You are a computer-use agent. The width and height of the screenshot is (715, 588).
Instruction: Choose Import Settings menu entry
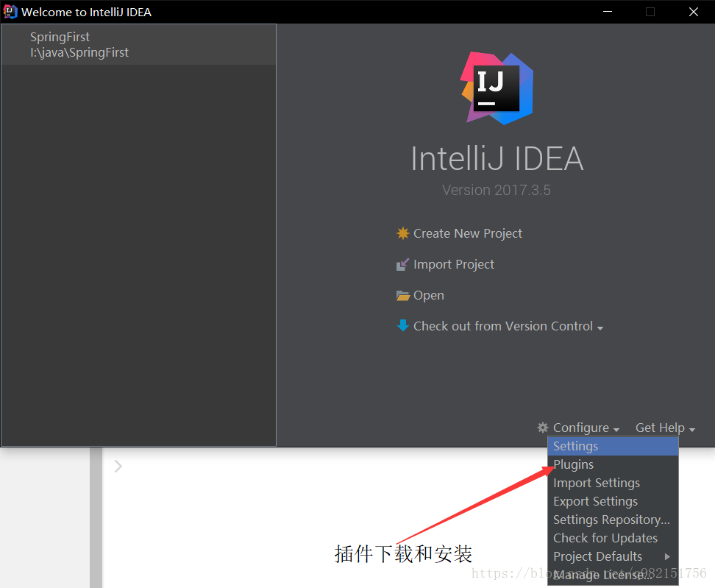click(613, 483)
